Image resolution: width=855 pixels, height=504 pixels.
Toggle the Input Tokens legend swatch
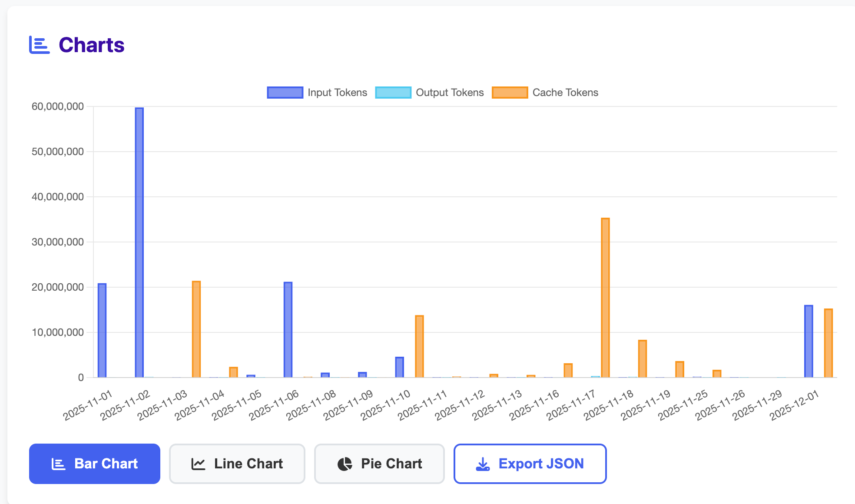pos(285,93)
